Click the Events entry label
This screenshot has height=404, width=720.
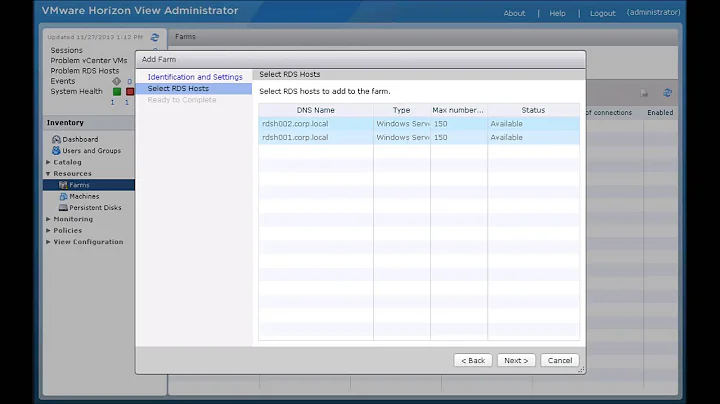[62, 81]
